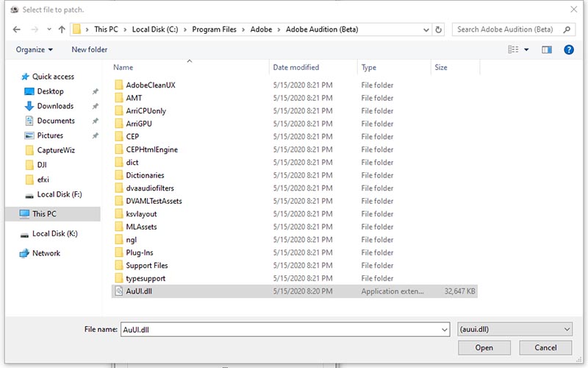Open Help via question mark icon

tap(568, 49)
